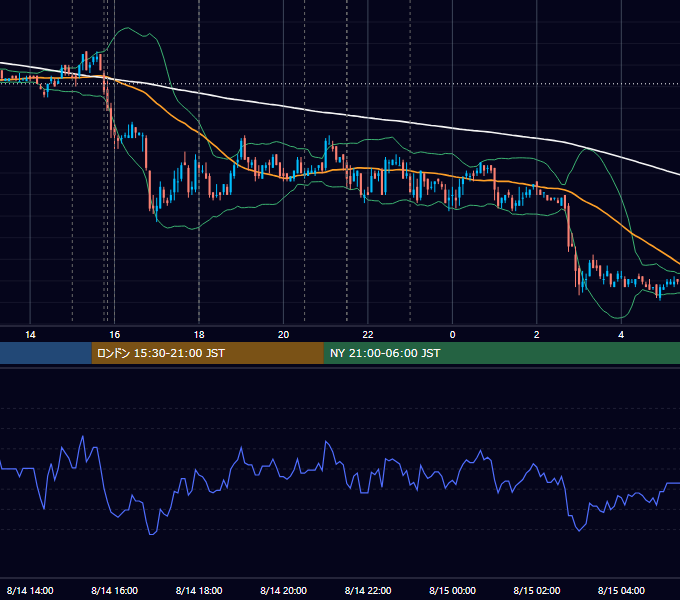Click the 0 hour label on price chart axis
Viewport: 680px width, 600px height.
452,335
